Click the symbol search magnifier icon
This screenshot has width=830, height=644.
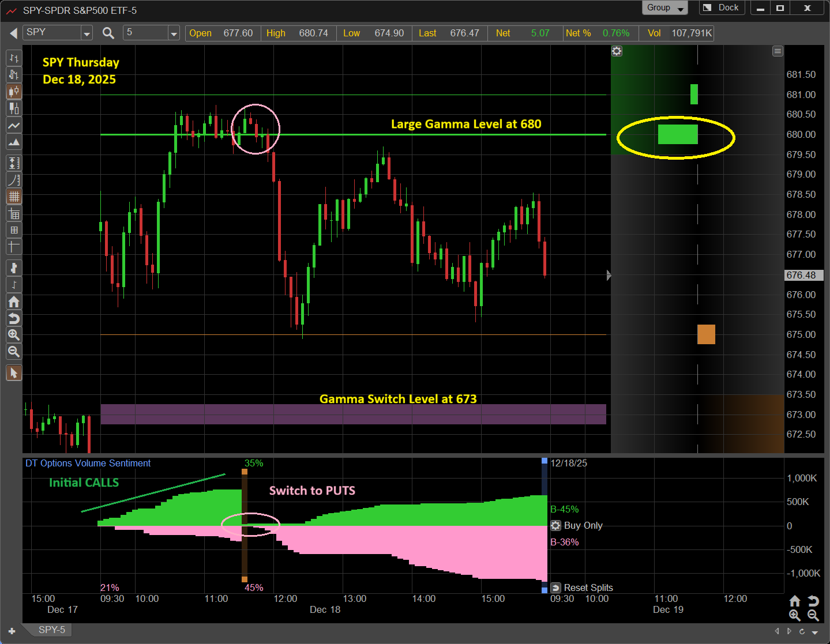[x=108, y=33]
